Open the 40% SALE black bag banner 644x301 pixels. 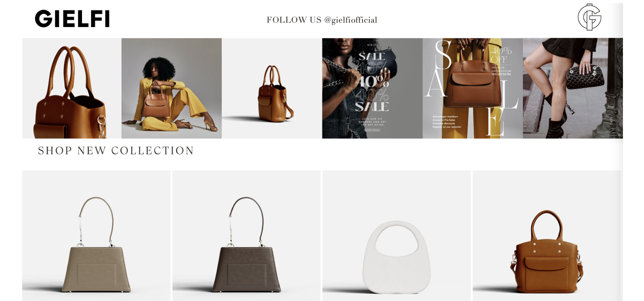(372, 88)
